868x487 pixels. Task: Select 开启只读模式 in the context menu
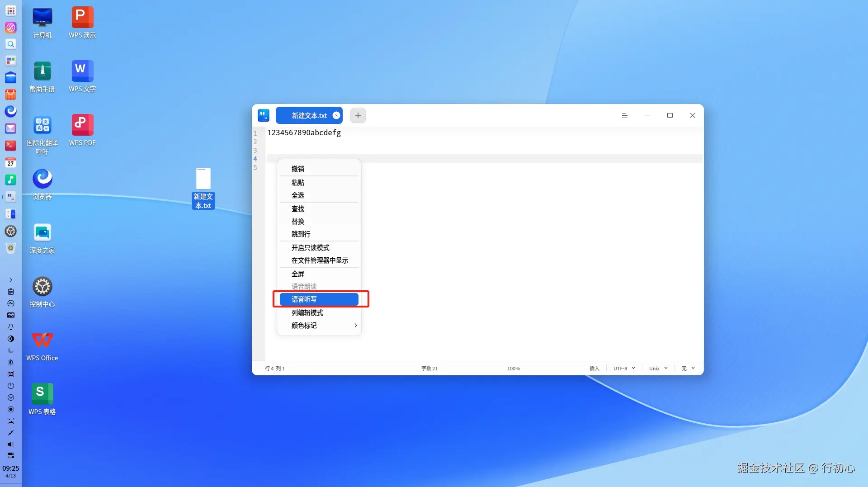(x=319, y=248)
